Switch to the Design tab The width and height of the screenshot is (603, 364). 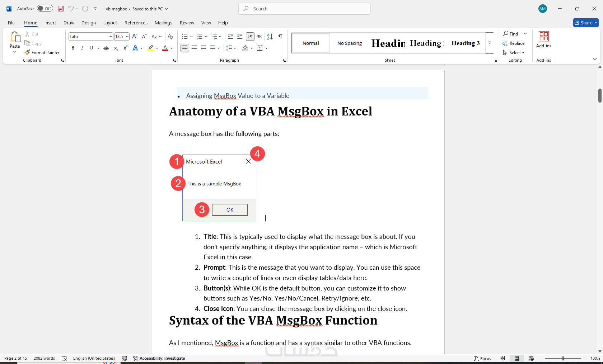click(x=89, y=23)
